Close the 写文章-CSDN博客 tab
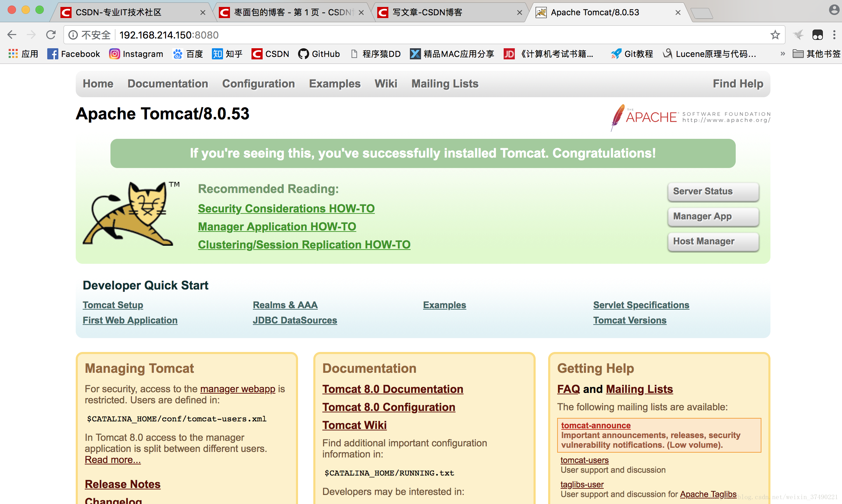 pyautogui.click(x=519, y=12)
